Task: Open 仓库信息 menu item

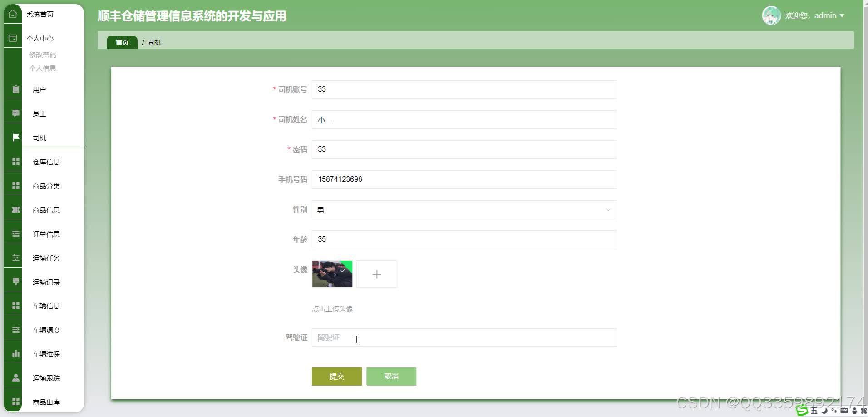Action: pyautogui.click(x=46, y=162)
